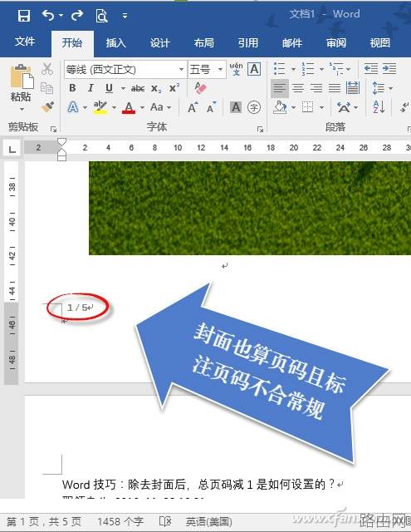Open the font name dropdown 等线
Screen dimensions: 411x532
pos(181,70)
